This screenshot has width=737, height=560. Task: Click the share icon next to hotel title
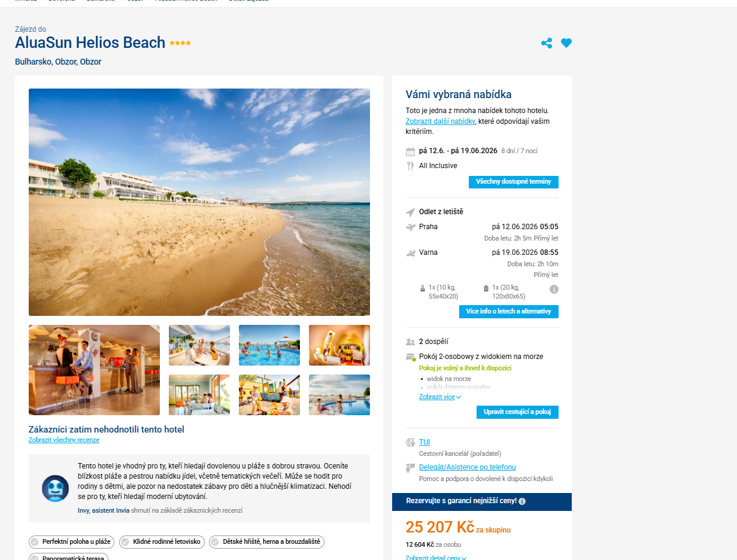coord(547,43)
